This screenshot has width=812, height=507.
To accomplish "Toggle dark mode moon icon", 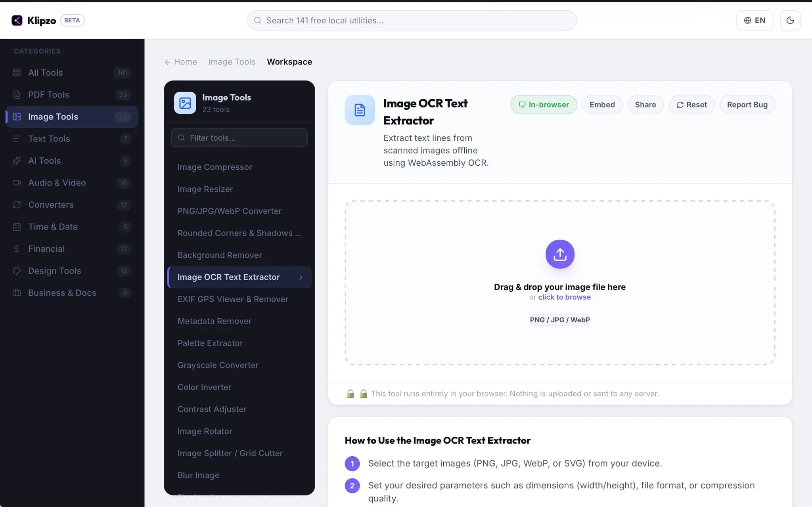I will click(790, 20).
